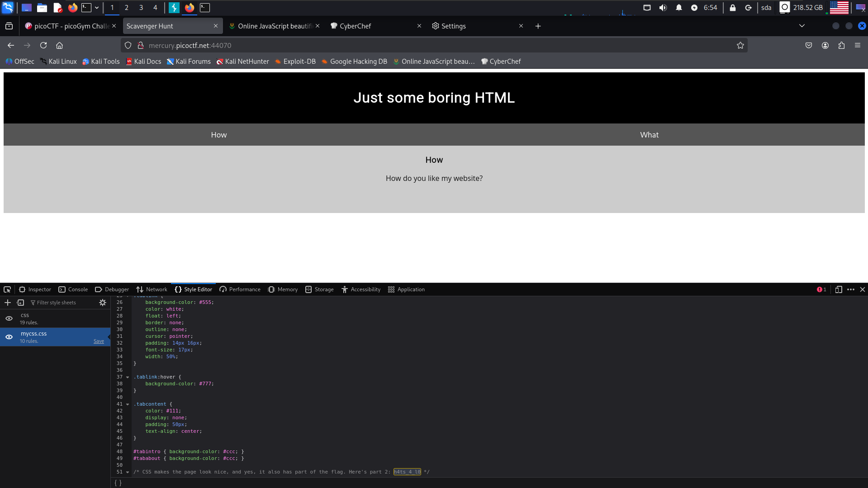Open the Firefox extensions puzzle icon

[x=841, y=45]
